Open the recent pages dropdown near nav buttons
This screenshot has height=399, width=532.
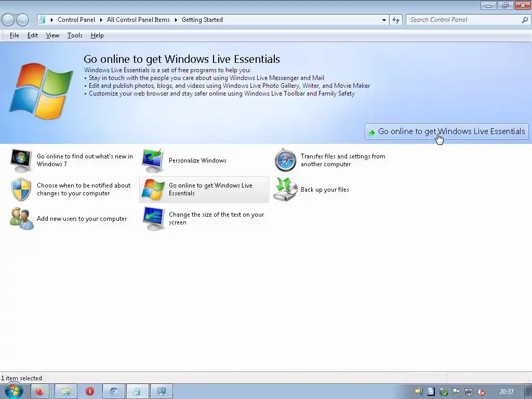[33, 20]
